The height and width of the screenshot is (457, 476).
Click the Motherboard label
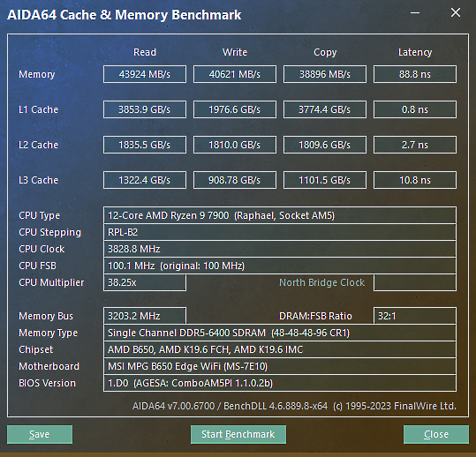click(x=49, y=366)
